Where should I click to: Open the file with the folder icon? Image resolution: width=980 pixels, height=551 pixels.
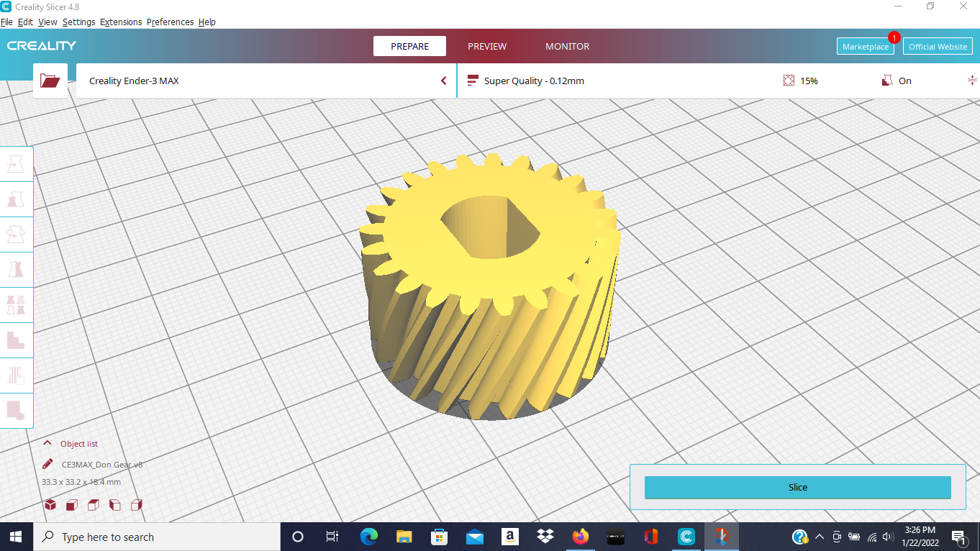pos(50,81)
